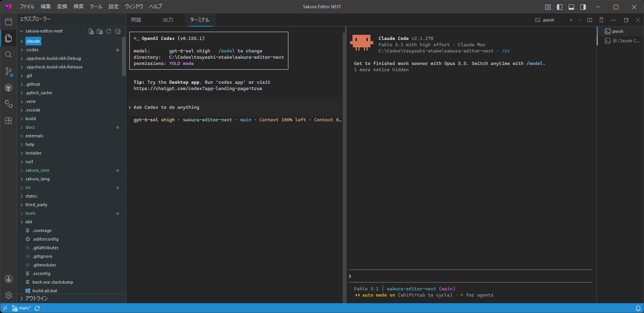Toggle the bottom panel visibility
Image resolution: width=644 pixels, height=313 pixels.
(x=572, y=6)
